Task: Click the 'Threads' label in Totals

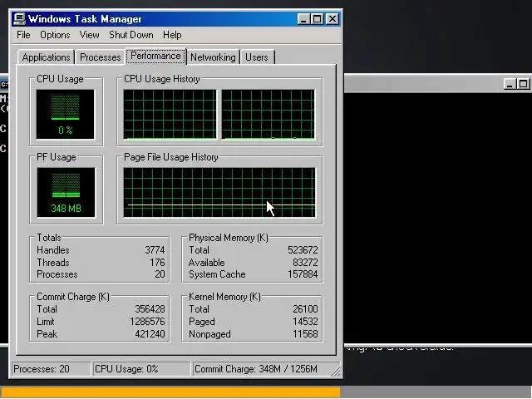Action: pos(53,263)
